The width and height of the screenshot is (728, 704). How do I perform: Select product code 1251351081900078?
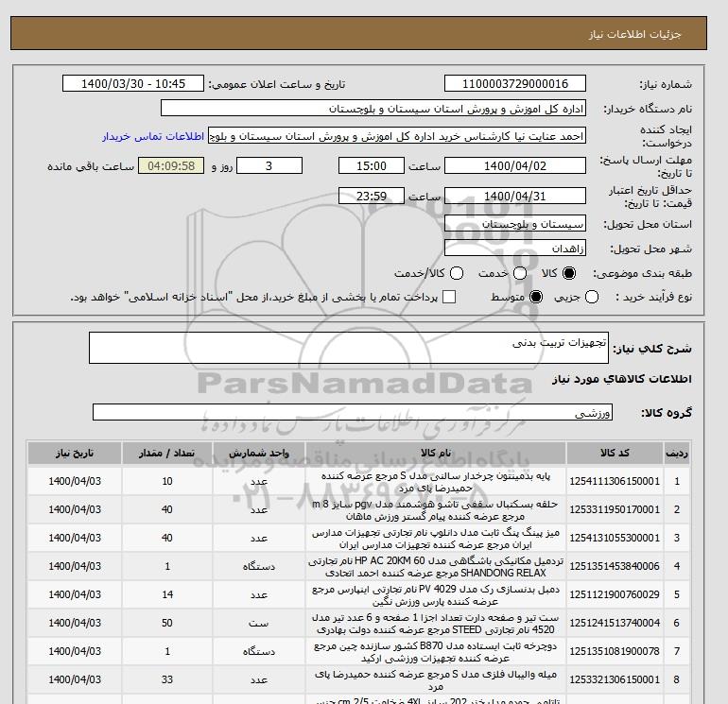pyautogui.click(x=615, y=651)
